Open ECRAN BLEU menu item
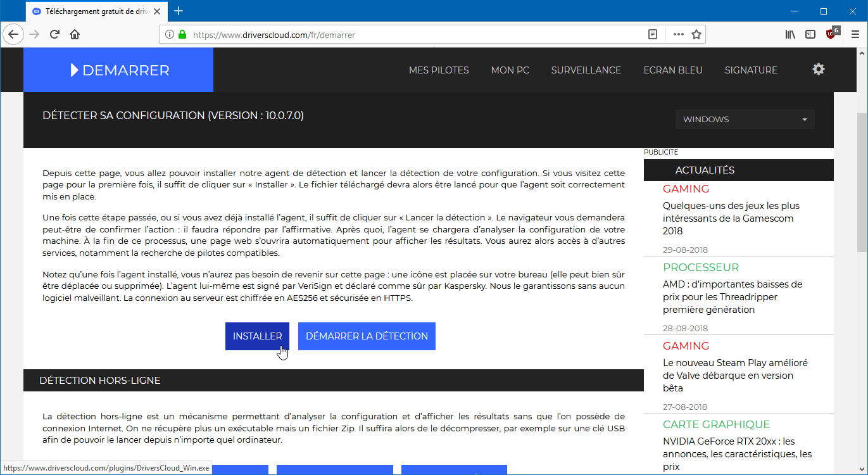This screenshot has height=475, width=868. (x=673, y=70)
